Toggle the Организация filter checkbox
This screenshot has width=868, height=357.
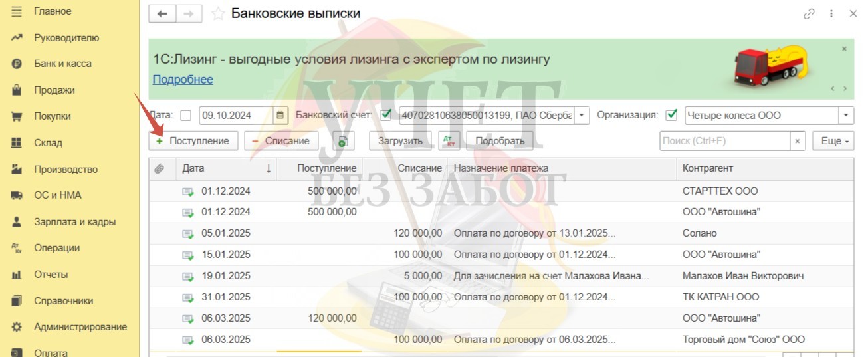(x=671, y=115)
